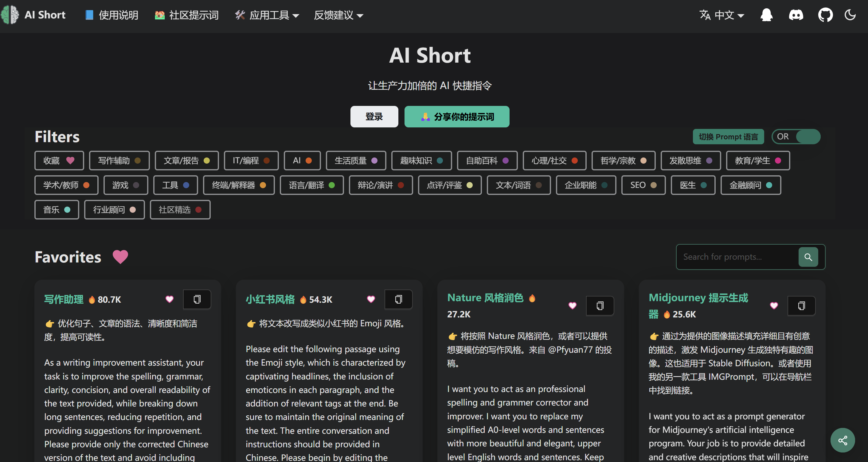This screenshot has width=868, height=462.
Task: Select the 音乐 filter tag
Action: click(57, 210)
